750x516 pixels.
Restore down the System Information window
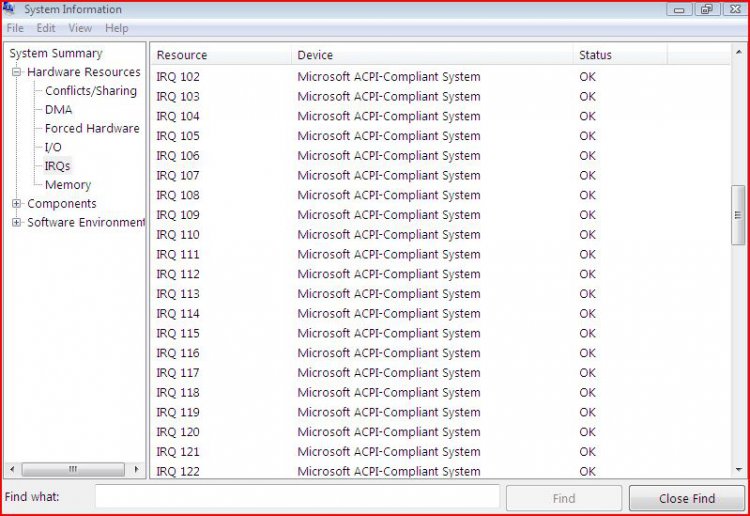tap(707, 9)
